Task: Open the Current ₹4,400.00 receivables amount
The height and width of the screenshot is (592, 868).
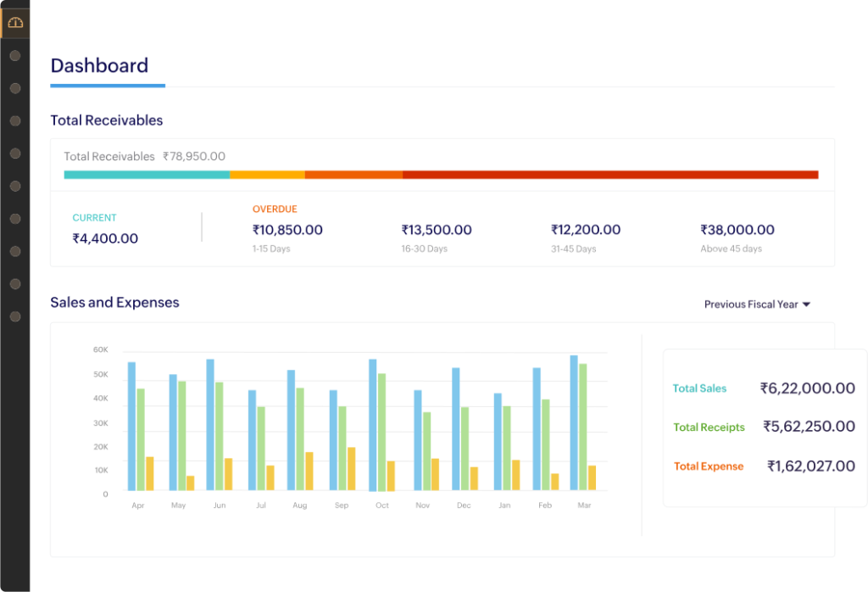Action: click(x=105, y=238)
